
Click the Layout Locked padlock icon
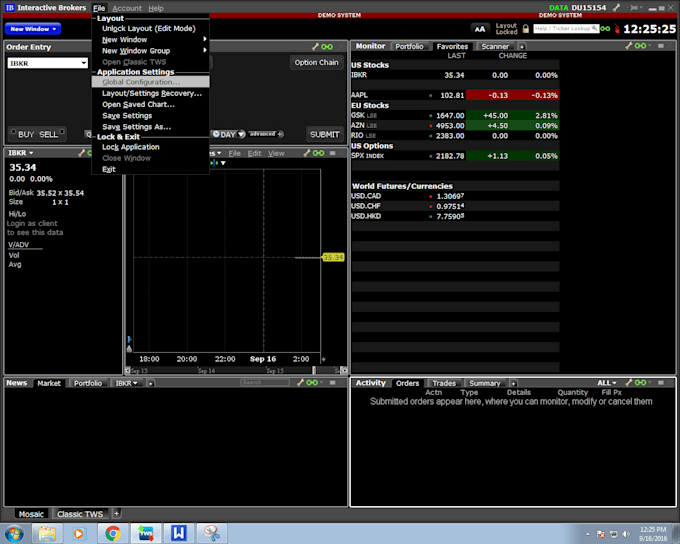click(x=526, y=29)
